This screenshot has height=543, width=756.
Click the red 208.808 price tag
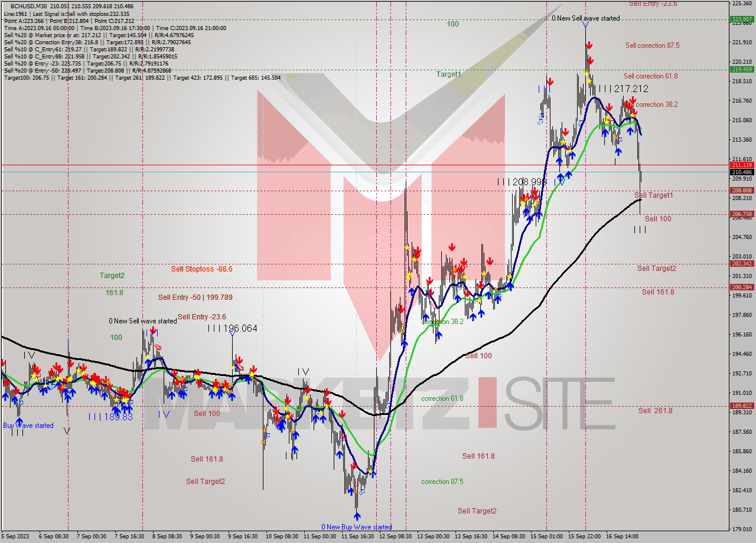742,191
